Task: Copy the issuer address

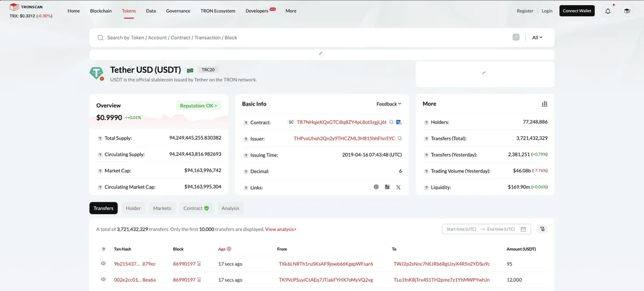Action: 400,138
